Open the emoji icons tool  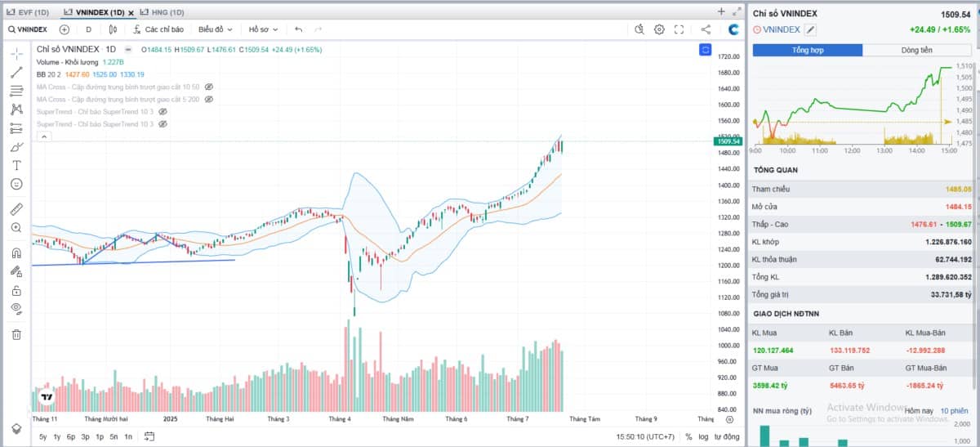pos(16,184)
